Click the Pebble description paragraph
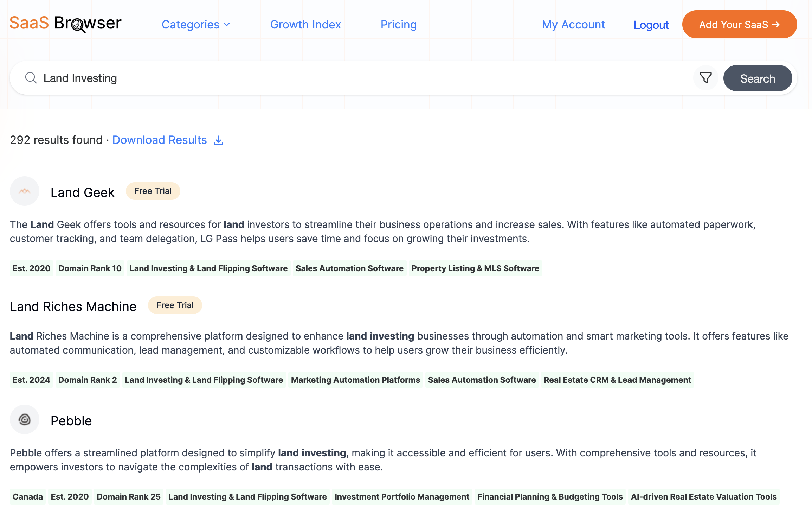Viewport: 812px width, 520px height. (383, 460)
